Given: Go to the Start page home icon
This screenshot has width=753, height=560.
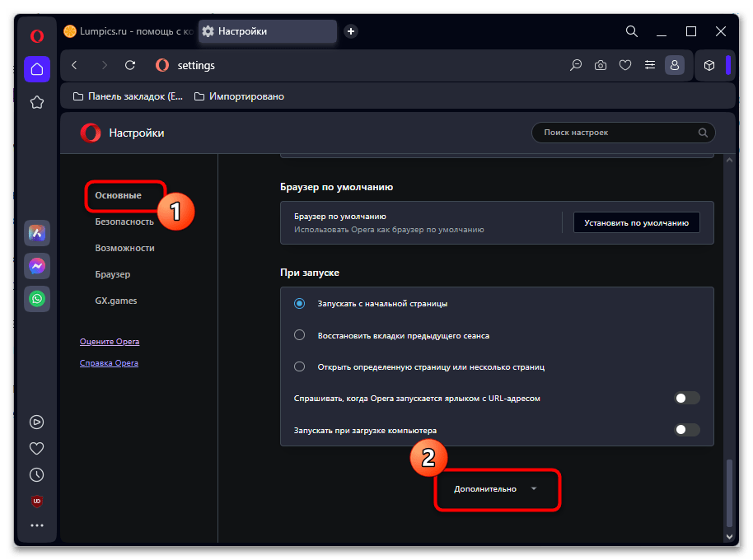Looking at the screenshot, I should click(x=37, y=69).
